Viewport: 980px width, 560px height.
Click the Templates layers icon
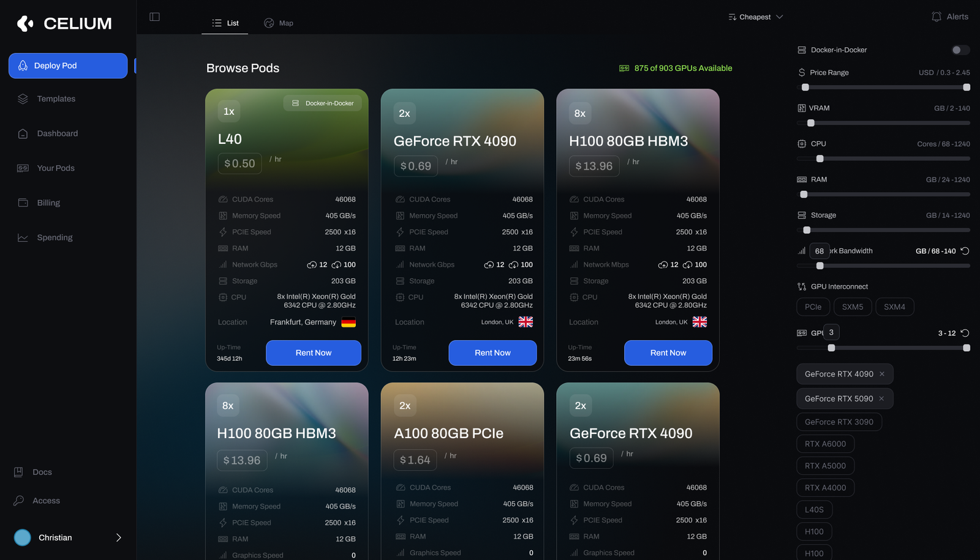point(23,99)
